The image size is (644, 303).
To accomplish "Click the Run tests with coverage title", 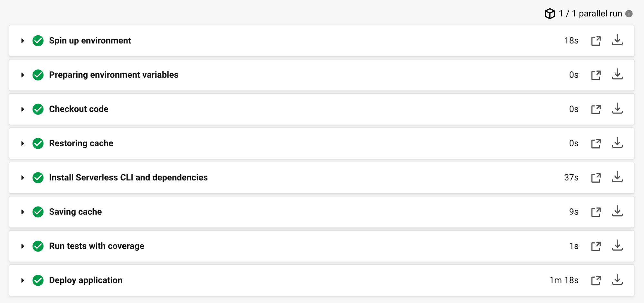I will coord(97,246).
